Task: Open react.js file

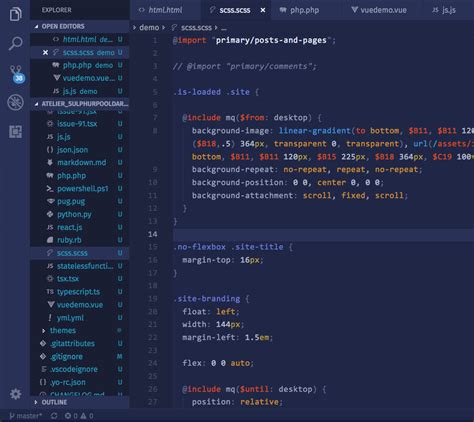Action: pyautogui.click(x=80, y=227)
